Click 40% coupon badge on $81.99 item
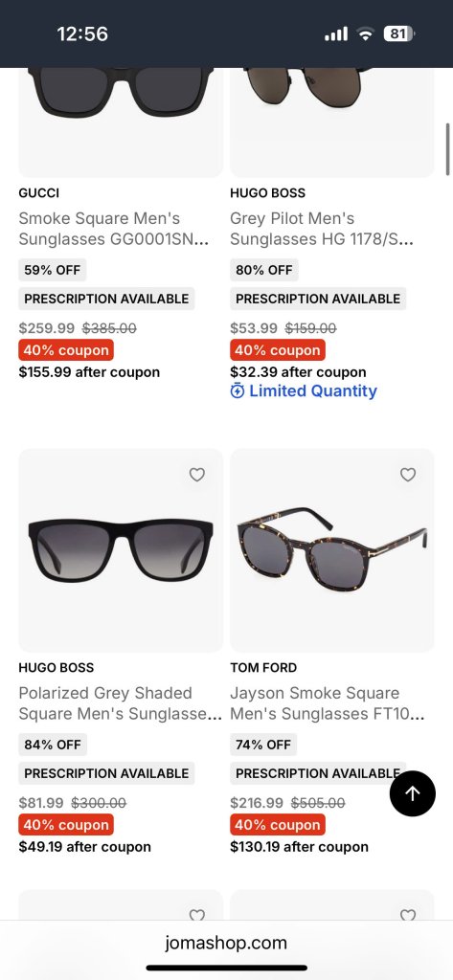The width and height of the screenshot is (453, 980). (66, 825)
